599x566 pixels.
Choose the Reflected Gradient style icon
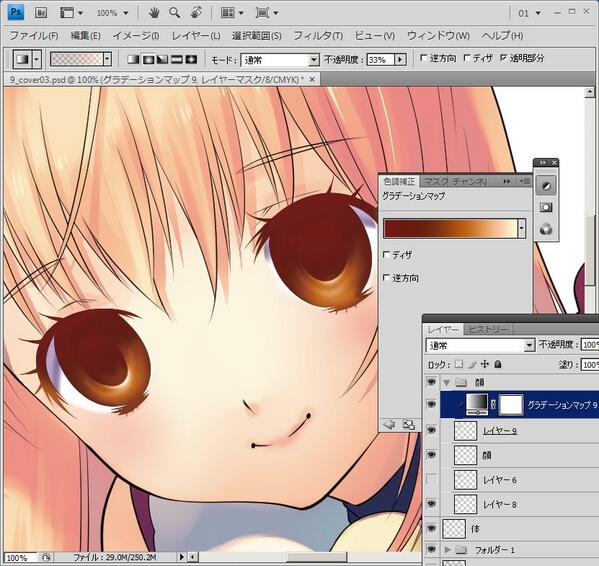[177, 59]
